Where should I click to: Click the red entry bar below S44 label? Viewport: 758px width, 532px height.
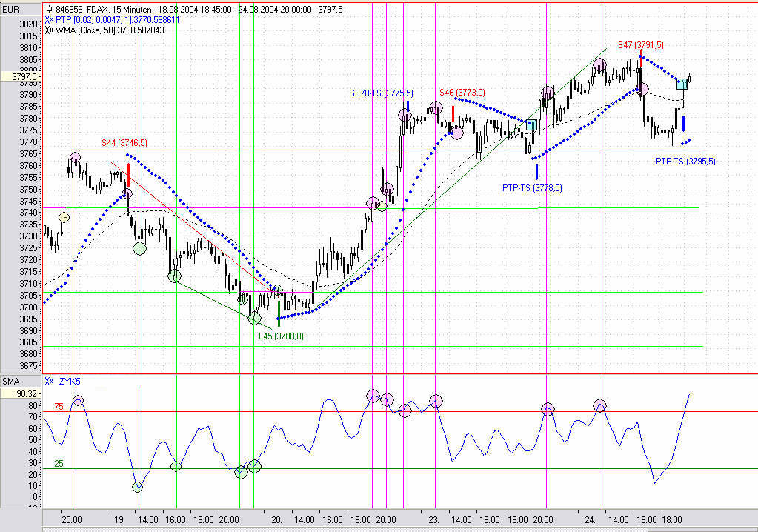(129, 175)
